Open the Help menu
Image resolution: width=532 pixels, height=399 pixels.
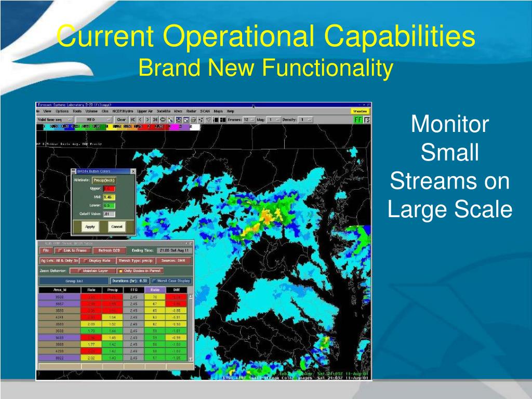click(230, 111)
